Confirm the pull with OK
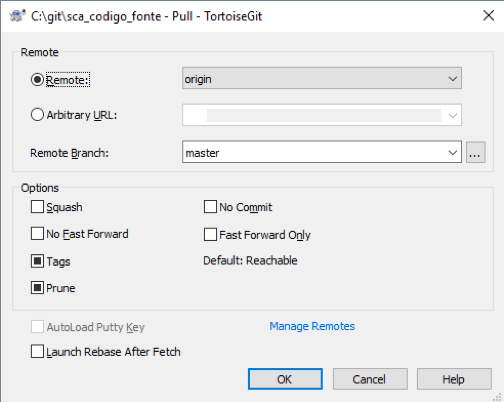The width and height of the screenshot is (504, 402). pos(285,379)
